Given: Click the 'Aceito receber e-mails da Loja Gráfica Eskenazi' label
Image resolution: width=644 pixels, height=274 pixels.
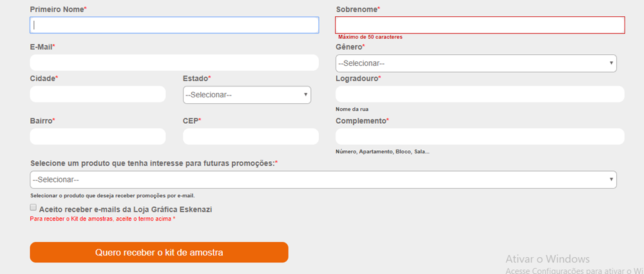Looking at the screenshot, I should [x=126, y=210].
